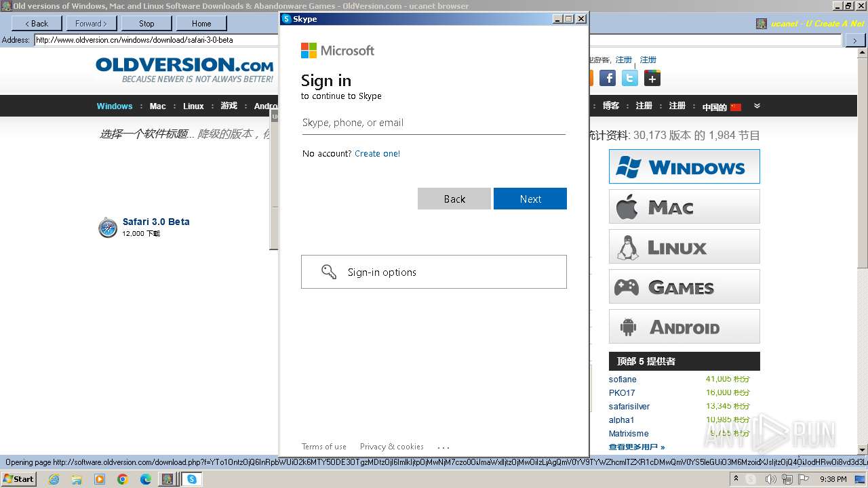Open File Explorer from the taskbar

click(x=77, y=479)
